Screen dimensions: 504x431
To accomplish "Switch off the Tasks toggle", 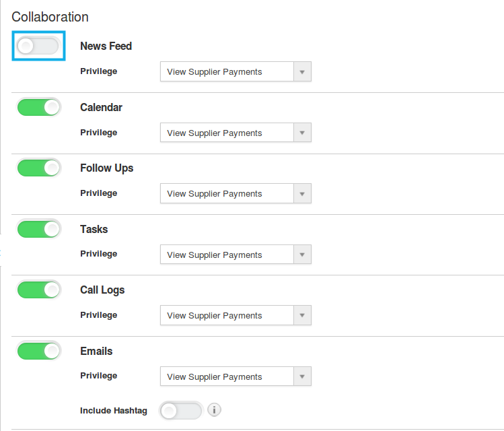I will click(x=38, y=229).
